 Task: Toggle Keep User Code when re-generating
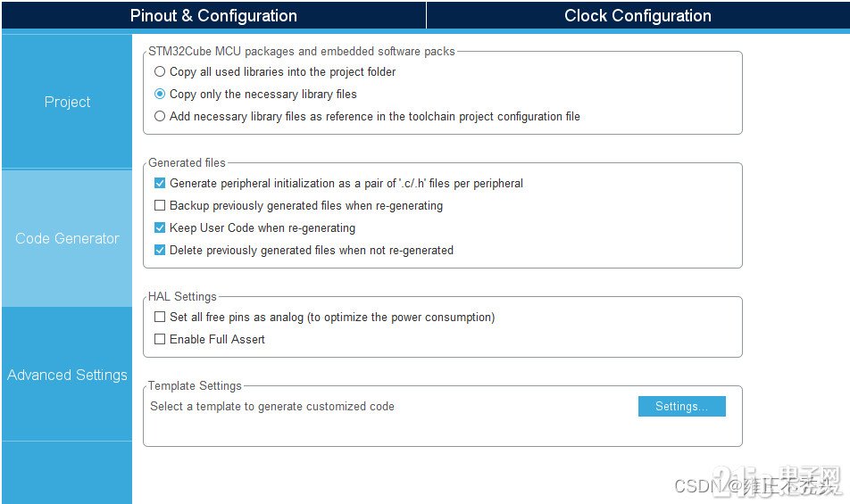pos(159,227)
